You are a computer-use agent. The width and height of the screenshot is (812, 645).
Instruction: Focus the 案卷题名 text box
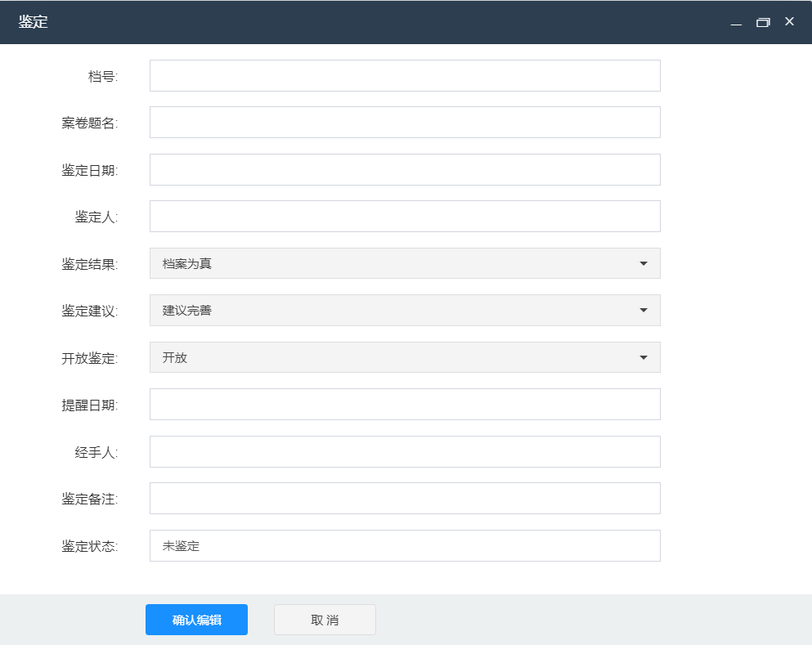[x=405, y=122]
